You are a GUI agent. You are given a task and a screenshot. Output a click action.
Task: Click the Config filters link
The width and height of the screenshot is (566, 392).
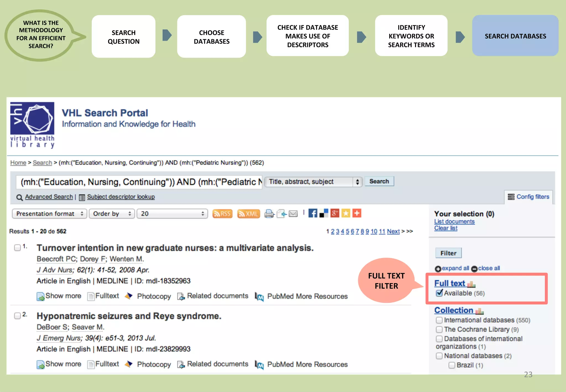(533, 197)
